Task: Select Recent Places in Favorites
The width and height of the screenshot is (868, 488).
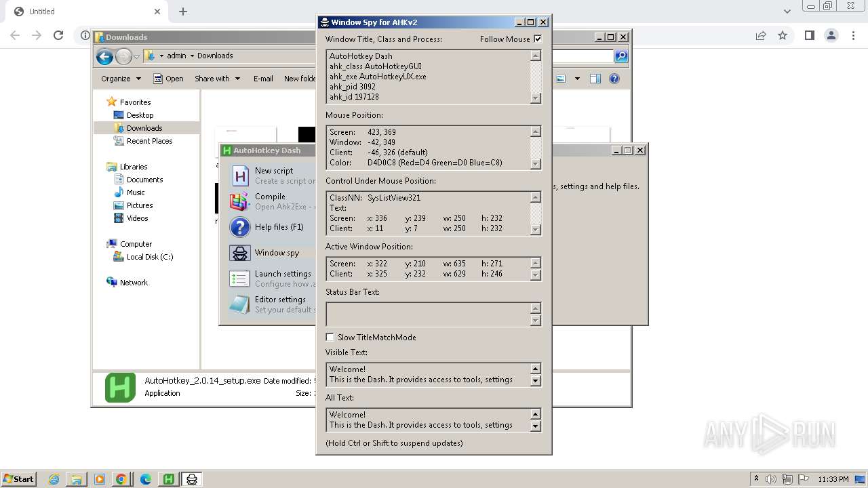Action: click(149, 141)
